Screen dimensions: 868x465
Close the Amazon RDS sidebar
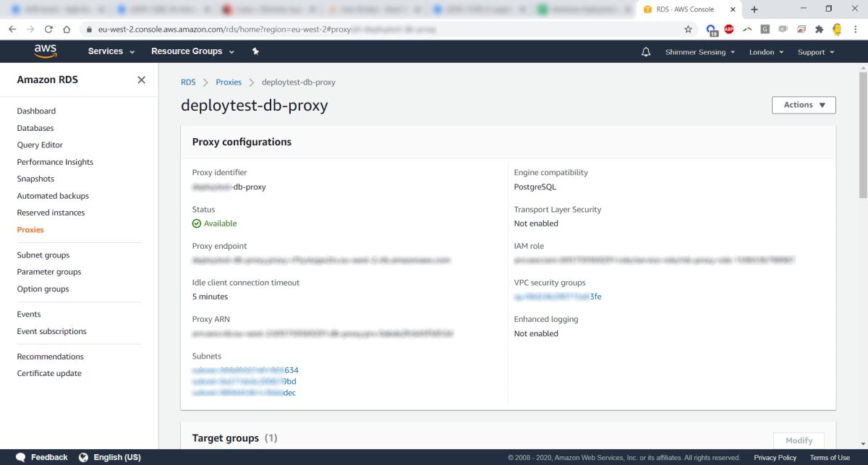(x=141, y=80)
